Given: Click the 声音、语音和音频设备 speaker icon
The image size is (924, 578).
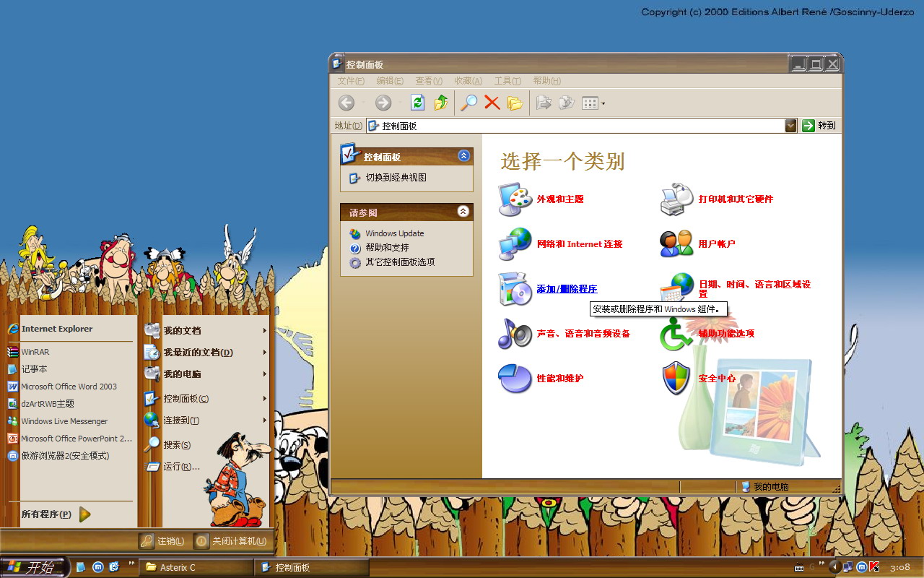Looking at the screenshot, I should (515, 334).
